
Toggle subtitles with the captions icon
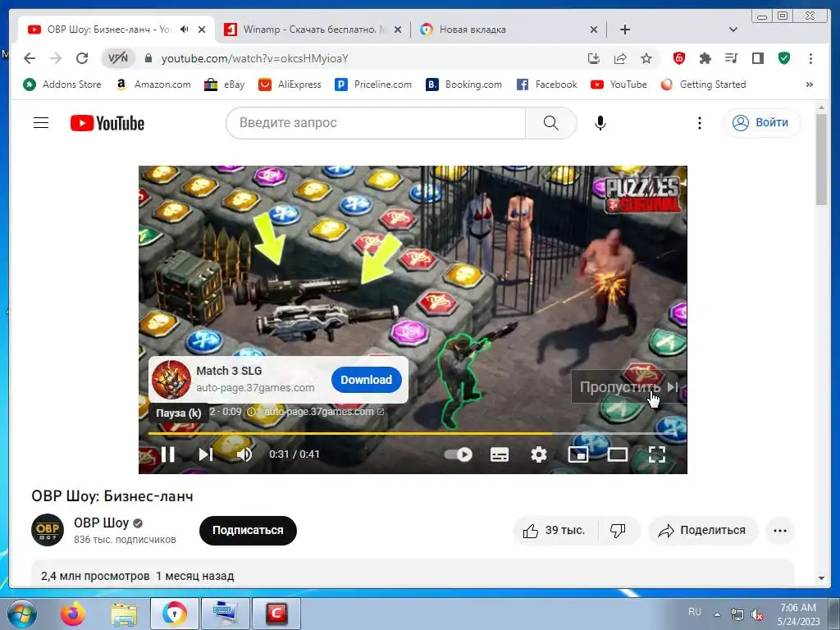coord(500,454)
